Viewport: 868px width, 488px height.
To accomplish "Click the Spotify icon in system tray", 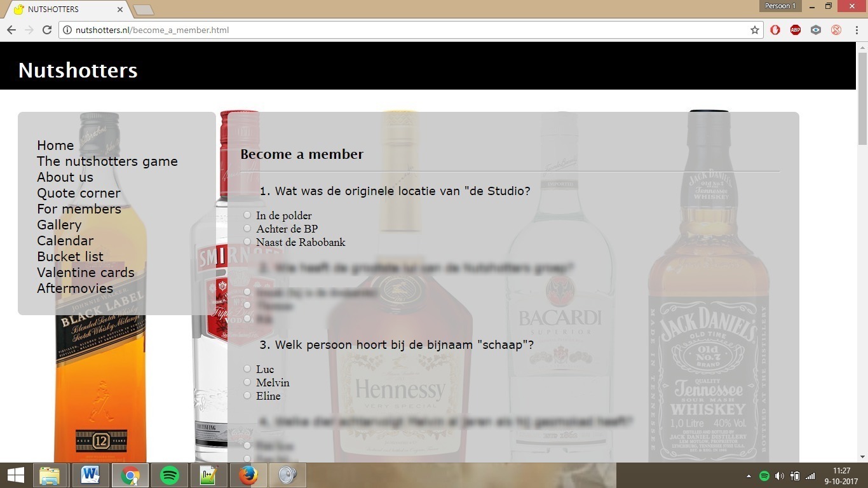I will (764, 476).
